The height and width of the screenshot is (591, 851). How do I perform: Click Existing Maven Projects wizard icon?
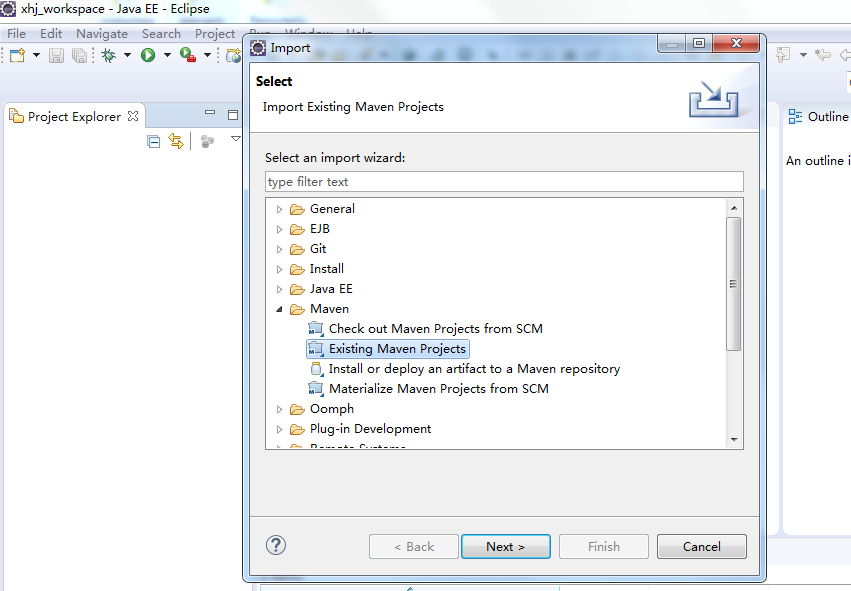click(316, 349)
